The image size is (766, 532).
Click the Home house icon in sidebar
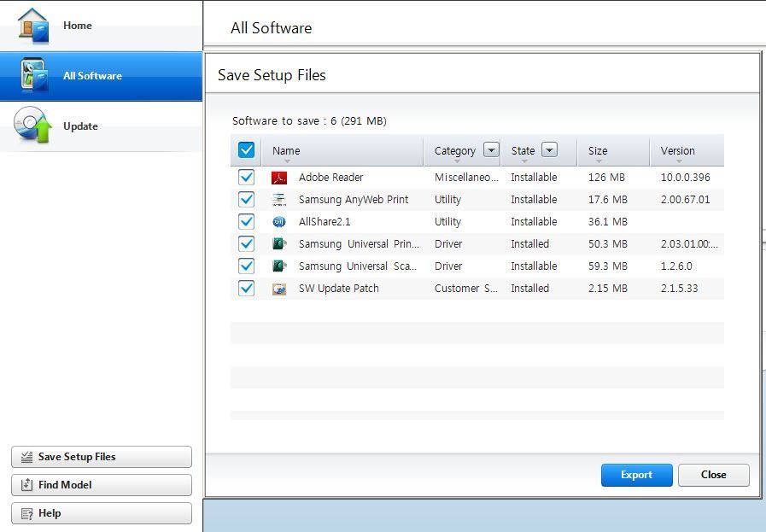[x=33, y=26]
